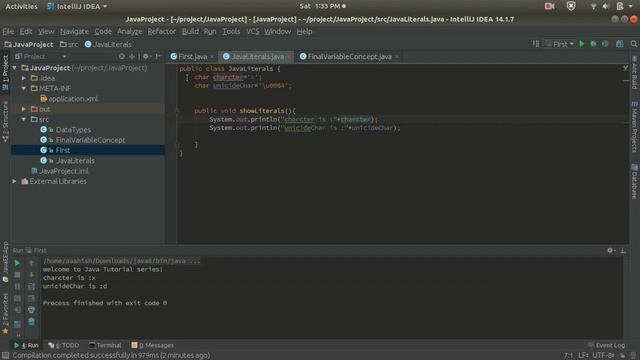Click the screen recording indicator in top bar

[x=549, y=6]
